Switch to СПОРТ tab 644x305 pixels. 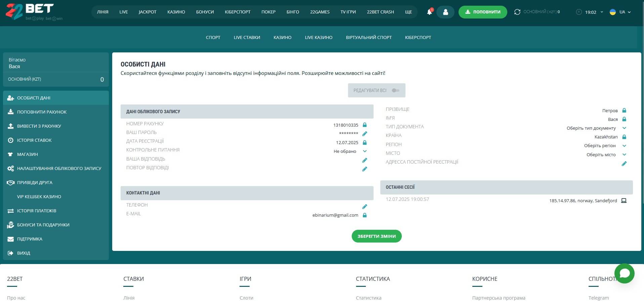point(213,37)
